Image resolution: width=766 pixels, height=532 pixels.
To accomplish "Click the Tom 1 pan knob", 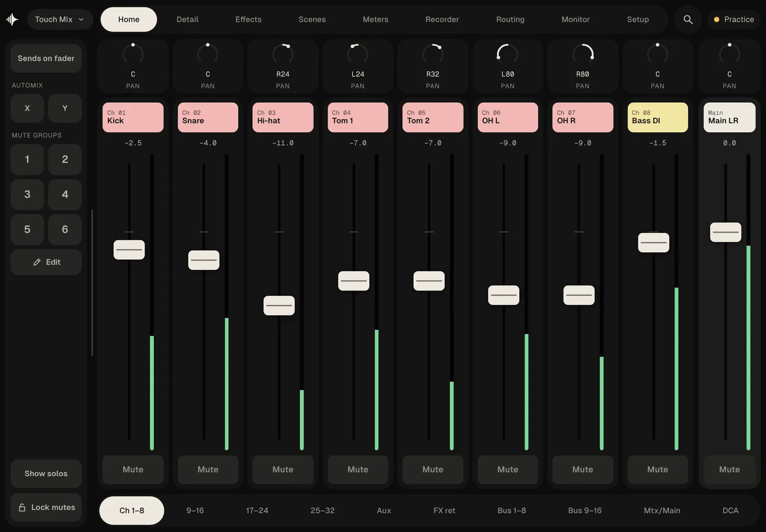I will [x=358, y=54].
